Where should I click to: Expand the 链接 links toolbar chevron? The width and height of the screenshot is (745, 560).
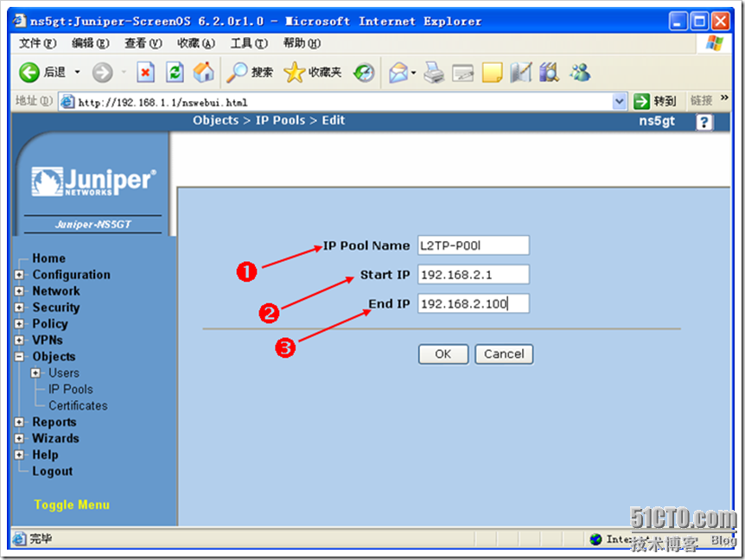point(724,98)
